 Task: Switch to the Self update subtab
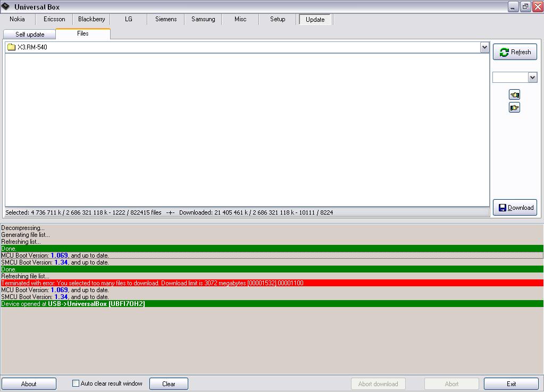(x=30, y=35)
